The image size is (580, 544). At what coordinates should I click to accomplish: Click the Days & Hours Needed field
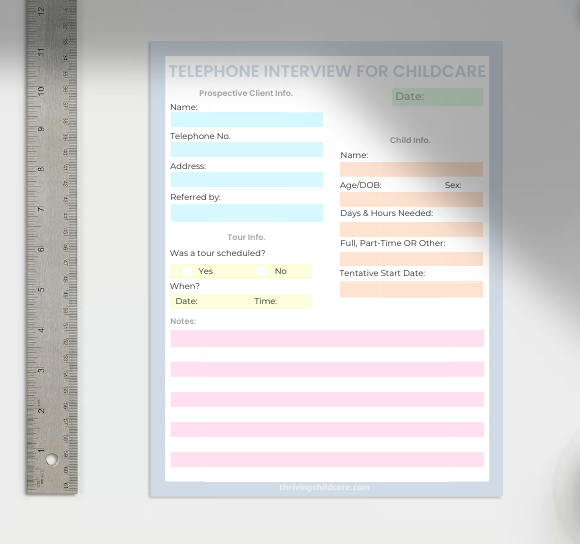[x=411, y=229]
